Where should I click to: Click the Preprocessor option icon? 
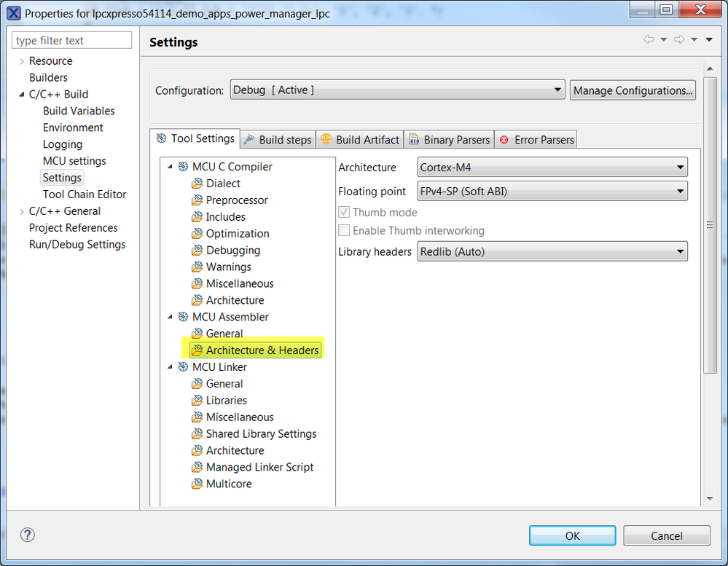[197, 200]
